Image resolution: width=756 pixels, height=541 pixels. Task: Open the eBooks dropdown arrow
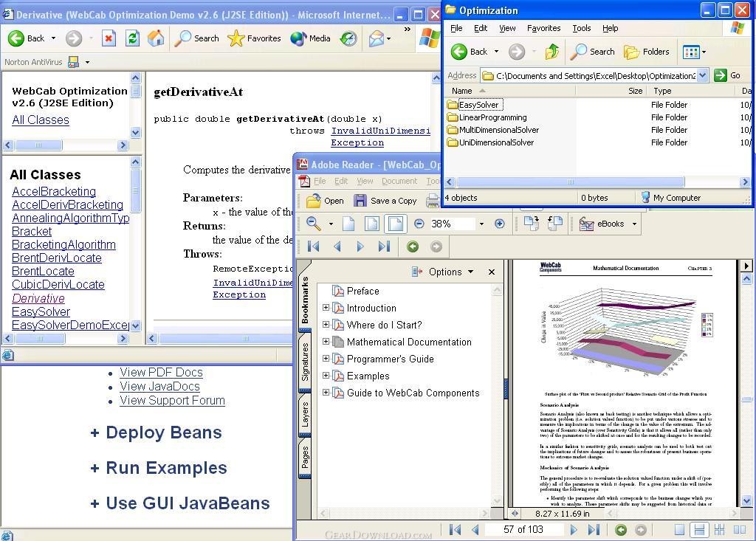[633, 224]
